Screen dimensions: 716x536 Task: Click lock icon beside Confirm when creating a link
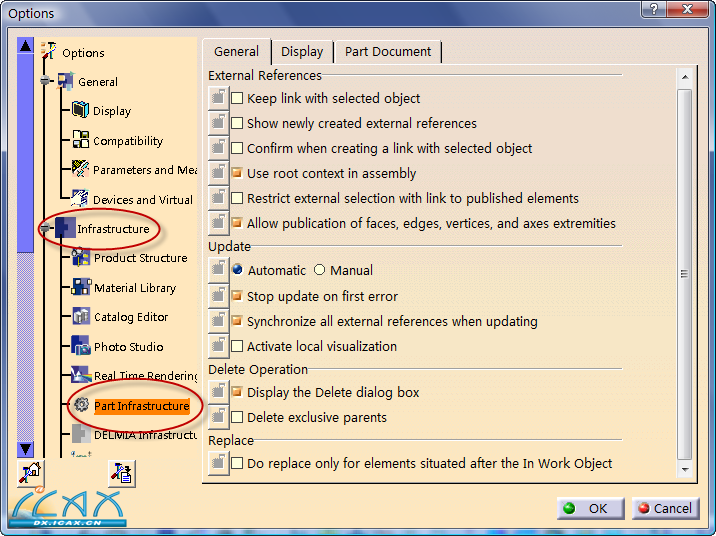[x=218, y=148]
